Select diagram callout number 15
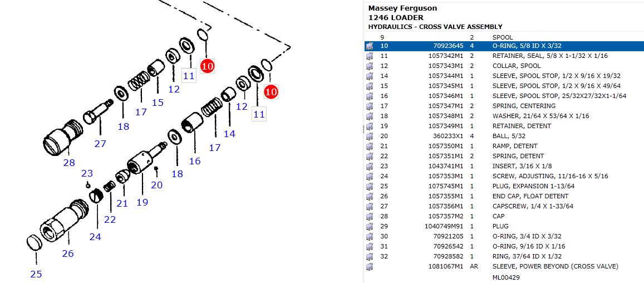 pyautogui.click(x=158, y=103)
